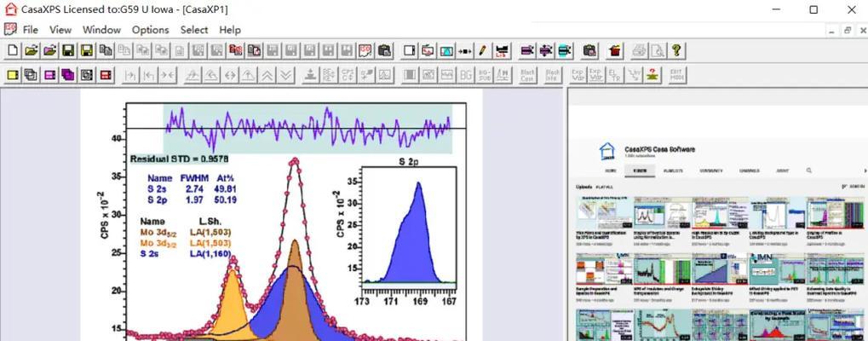Click the overlapping windows cascade icon
This screenshot has height=341, width=868.
pyautogui.click(x=31, y=75)
